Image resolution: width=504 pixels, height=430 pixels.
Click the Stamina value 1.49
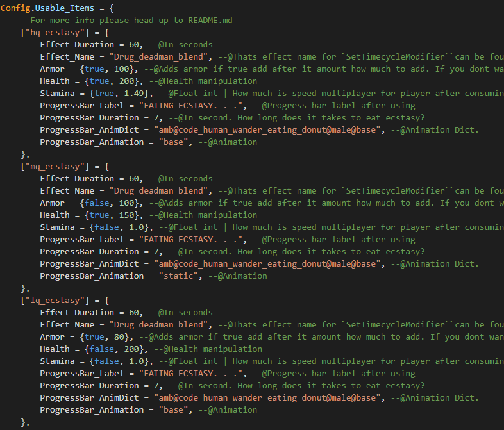click(134, 94)
